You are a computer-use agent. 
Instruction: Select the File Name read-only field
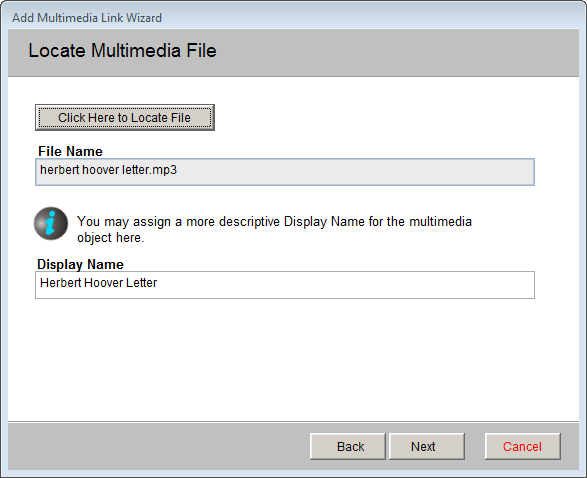pos(285,172)
